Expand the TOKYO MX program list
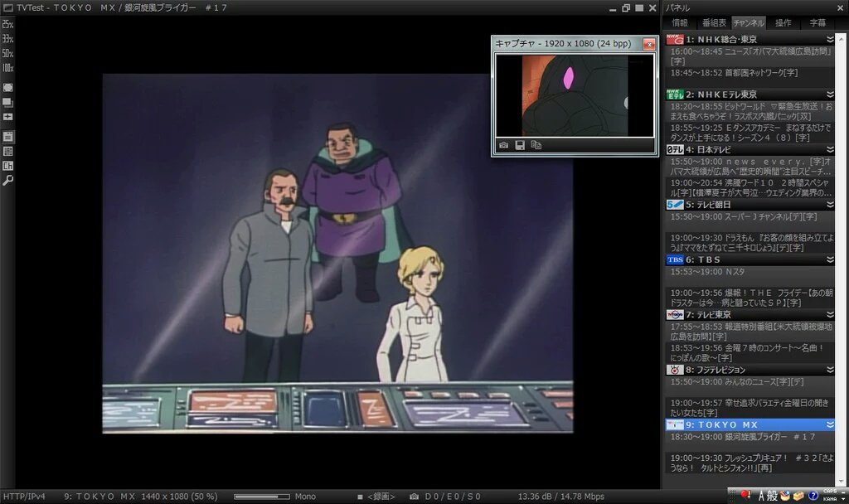 pyautogui.click(x=829, y=425)
